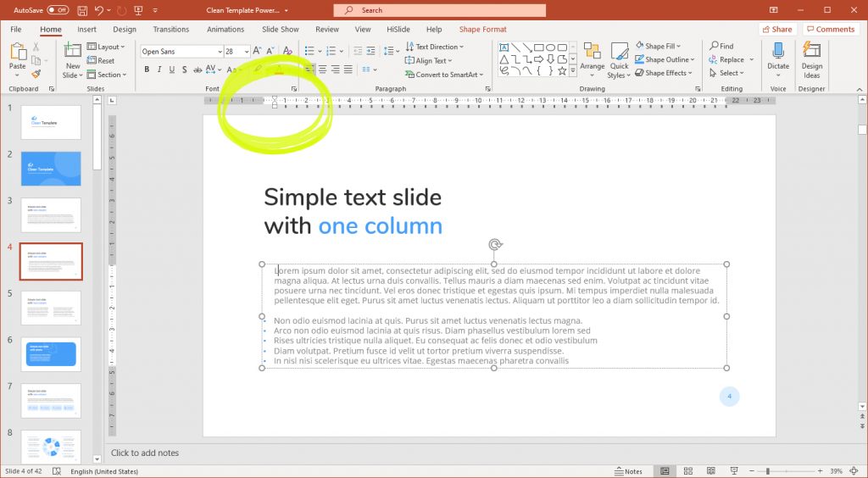Select the Text Box shape in gallery
This screenshot has width=868, height=478.
[x=504, y=47]
